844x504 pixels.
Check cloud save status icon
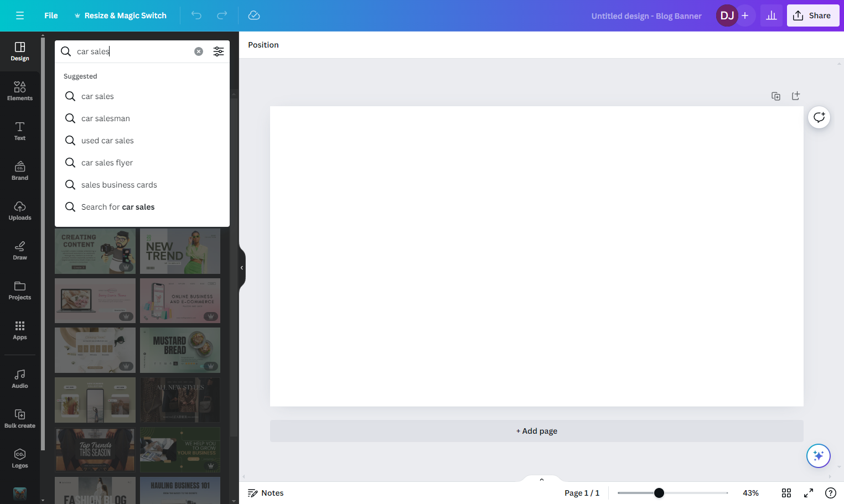pyautogui.click(x=254, y=15)
